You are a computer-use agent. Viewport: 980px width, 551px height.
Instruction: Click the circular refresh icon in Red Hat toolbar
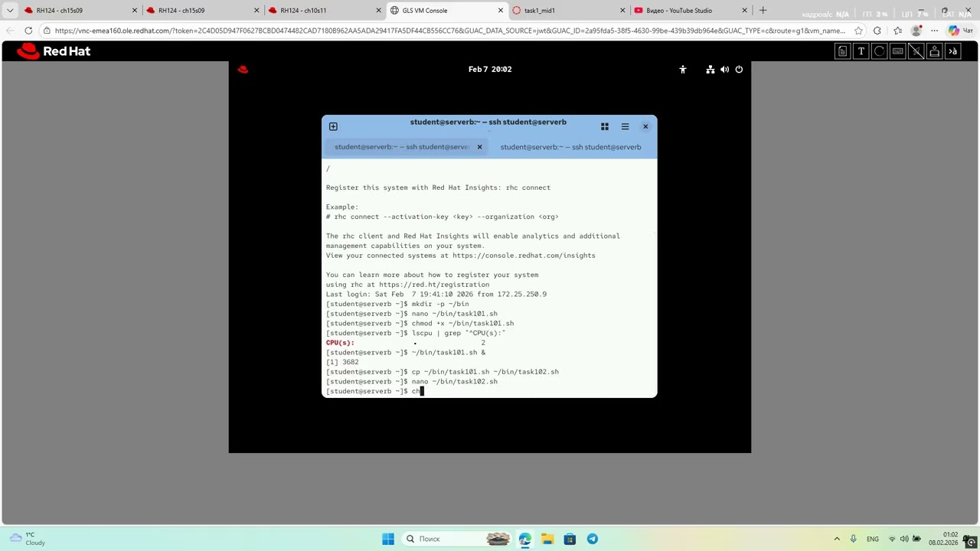[880, 51]
